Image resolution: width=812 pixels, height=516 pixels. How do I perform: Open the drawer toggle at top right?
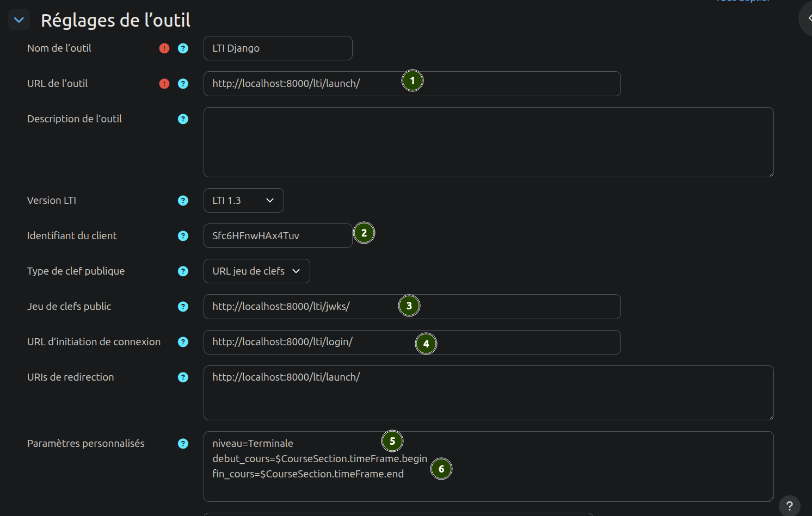(x=807, y=18)
